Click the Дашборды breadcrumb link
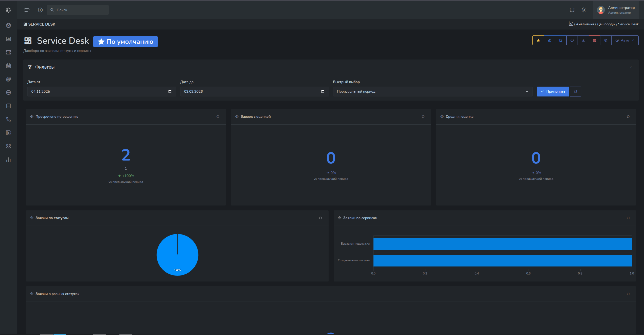Image resolution: width=644 pixels, height=335 pixels. point(606,24)
